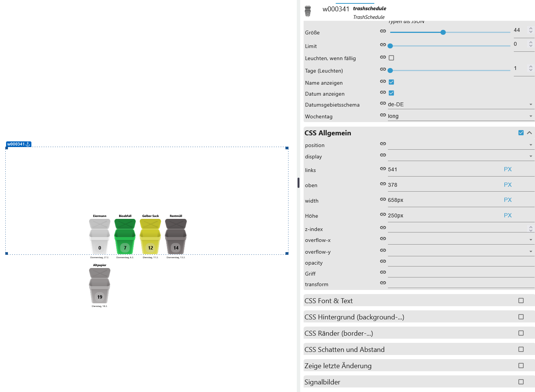
Task: Toggle PX unit for oben
Action: [508, 185]
